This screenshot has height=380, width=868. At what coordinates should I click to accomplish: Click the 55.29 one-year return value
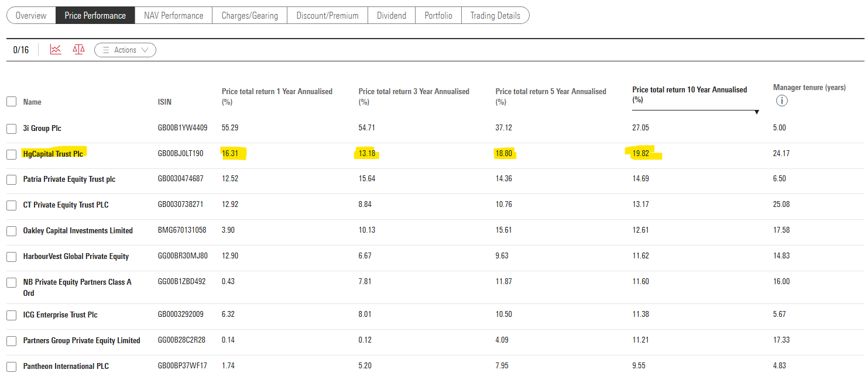[230, 128]
